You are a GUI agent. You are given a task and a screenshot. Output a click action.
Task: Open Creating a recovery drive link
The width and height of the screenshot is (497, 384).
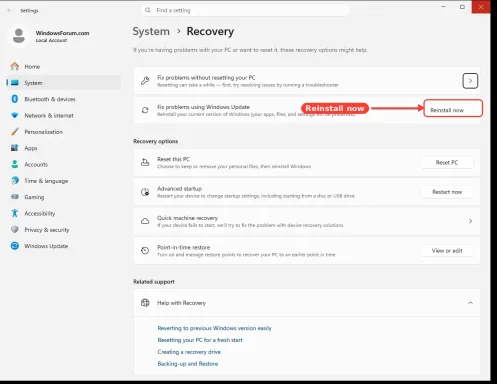tap(189, 352)
